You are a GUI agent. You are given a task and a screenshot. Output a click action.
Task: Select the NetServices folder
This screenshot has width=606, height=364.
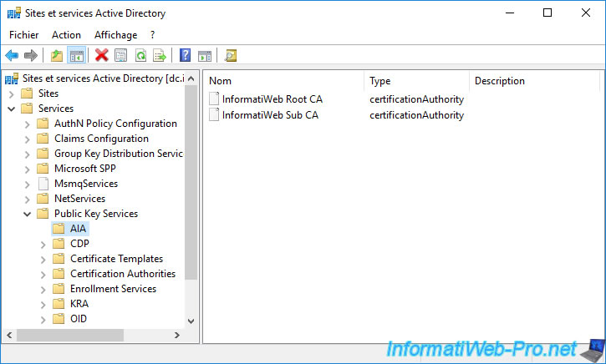coord(79,199)
